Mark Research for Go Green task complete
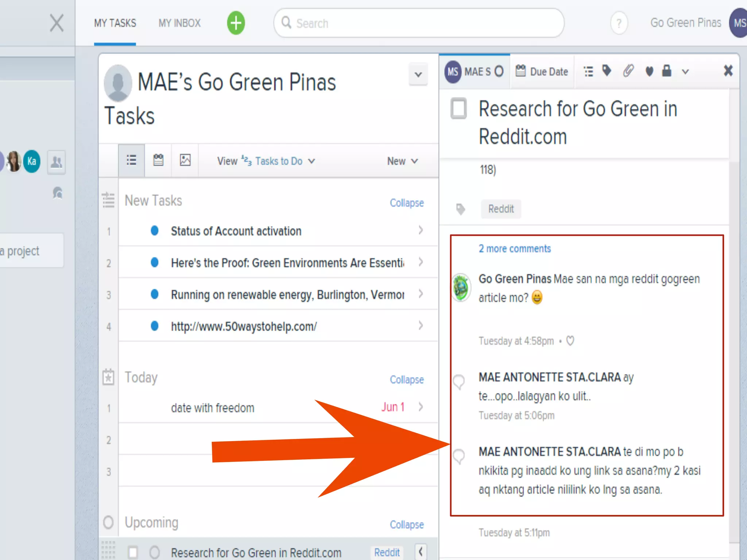 [458, 108]
